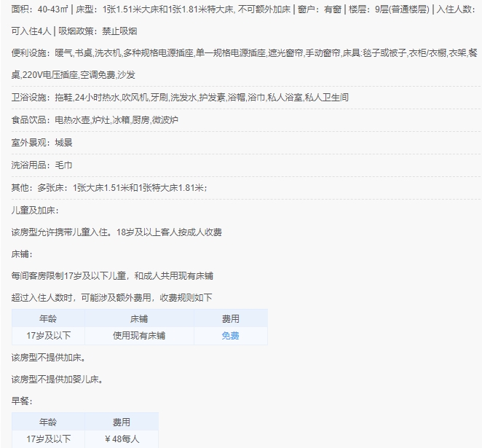The image size is (482, 448).
Task: Click the 其他：多张床 line
Action: point(109,187)
